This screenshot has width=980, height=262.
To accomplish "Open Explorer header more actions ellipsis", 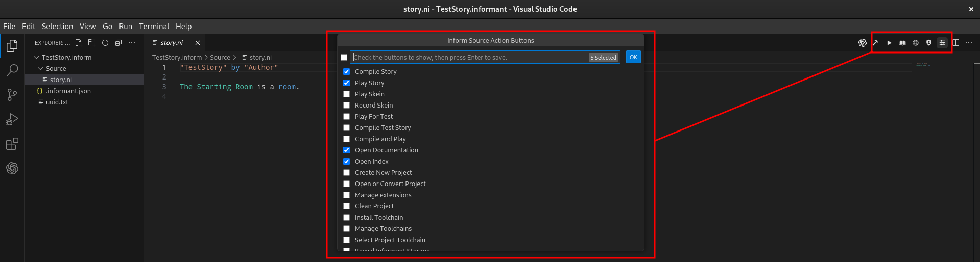I will pyautogui.click(x=132, y=43).
